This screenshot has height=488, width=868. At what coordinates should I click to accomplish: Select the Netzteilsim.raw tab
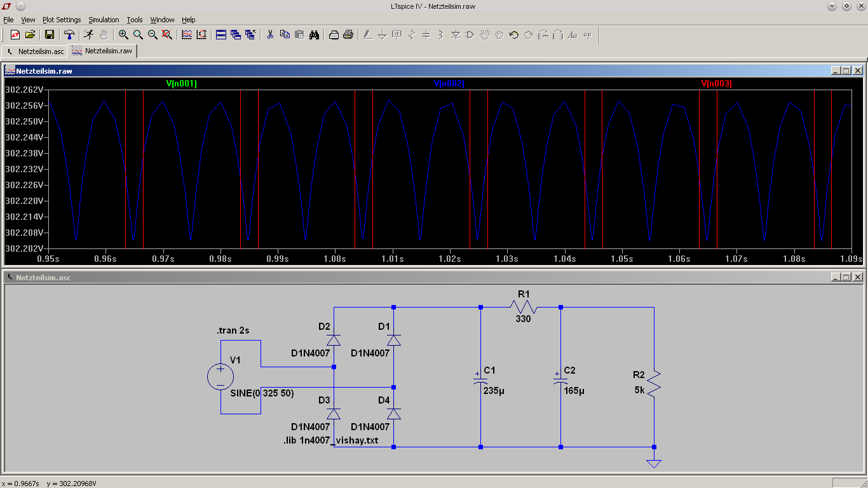pos(103,51)
